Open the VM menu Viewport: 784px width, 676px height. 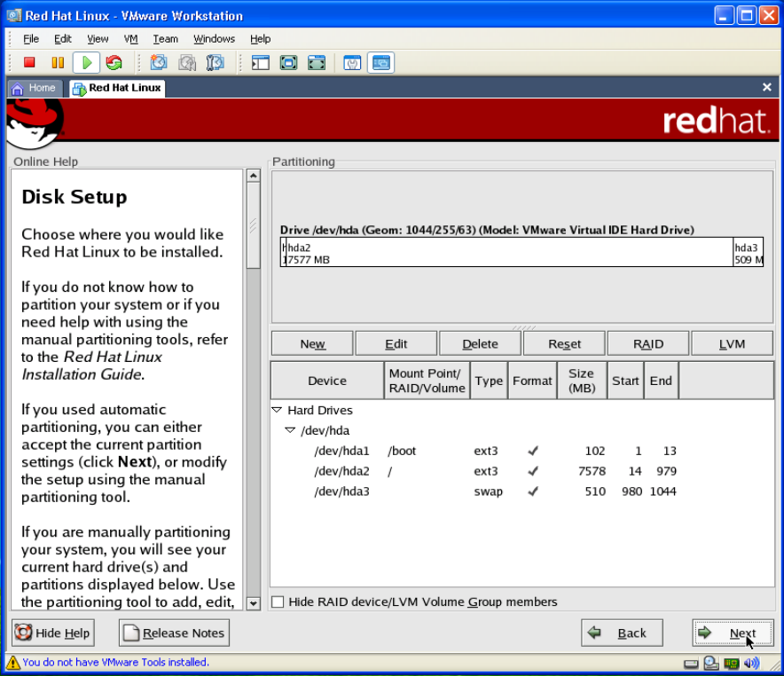[130, 39]
